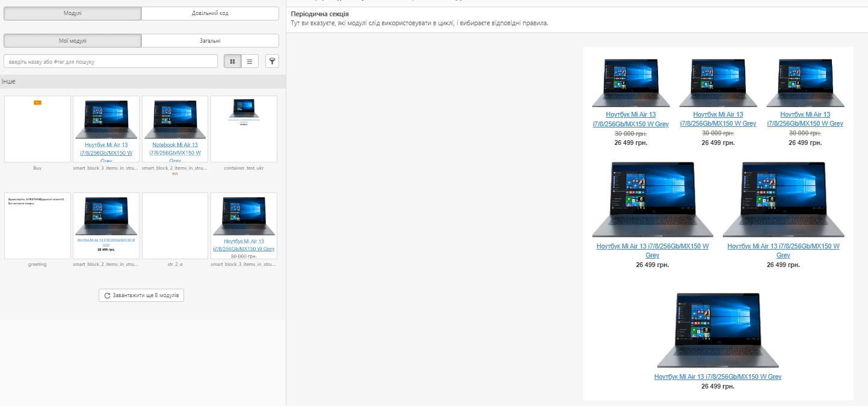
Task: Choose the greeting module thumbnail
Action: tap(37, 226)
